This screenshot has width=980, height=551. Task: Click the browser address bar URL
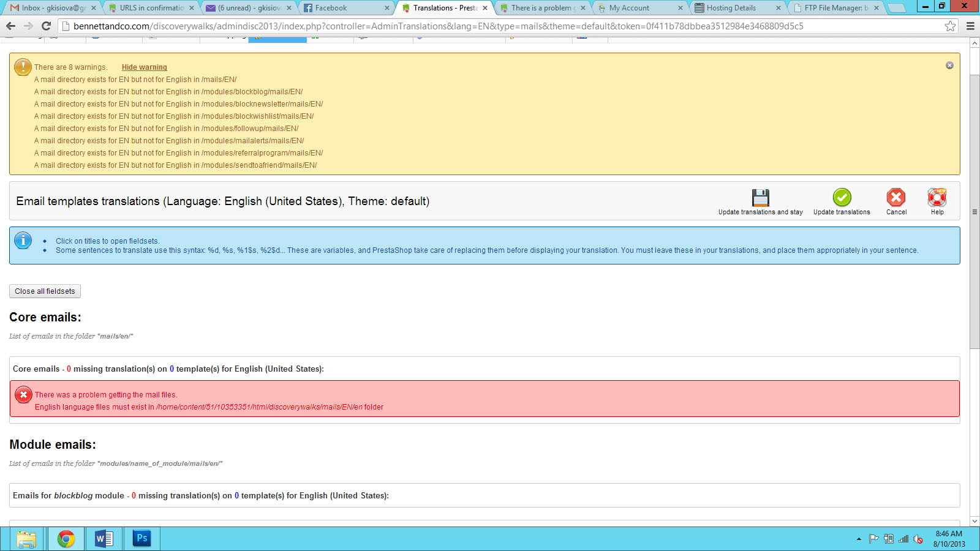439,26
